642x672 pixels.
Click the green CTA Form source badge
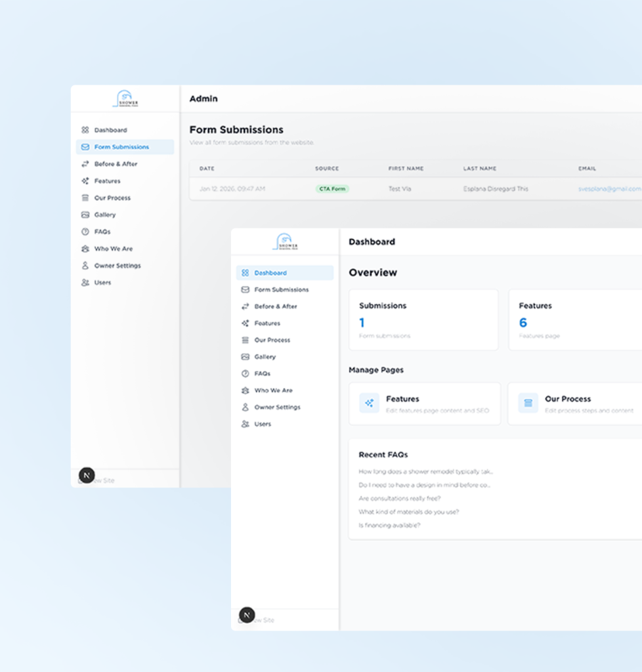332,189
